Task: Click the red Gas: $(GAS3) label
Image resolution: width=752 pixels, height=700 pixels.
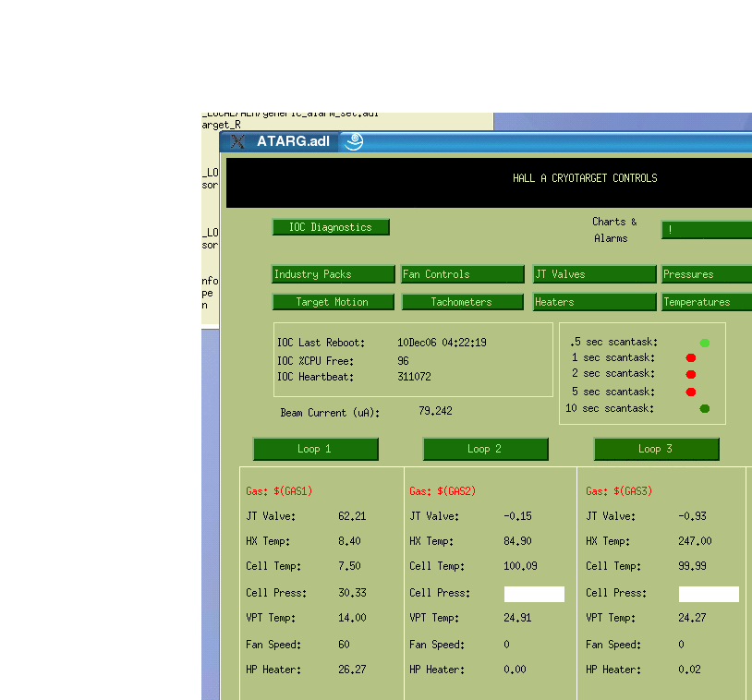Action: coord(619,491)
